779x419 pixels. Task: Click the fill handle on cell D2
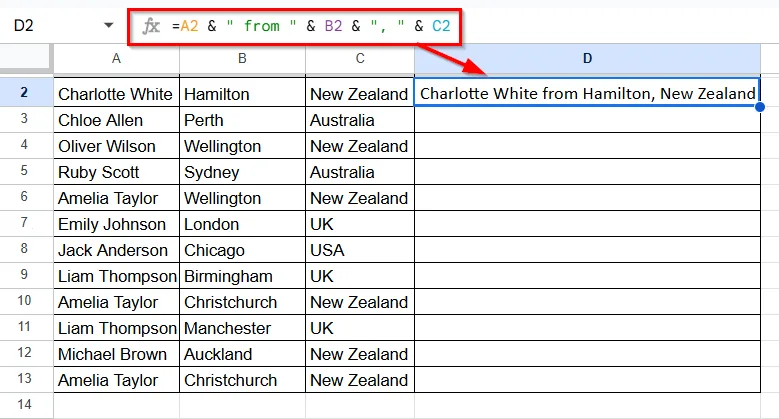point(760,106)
